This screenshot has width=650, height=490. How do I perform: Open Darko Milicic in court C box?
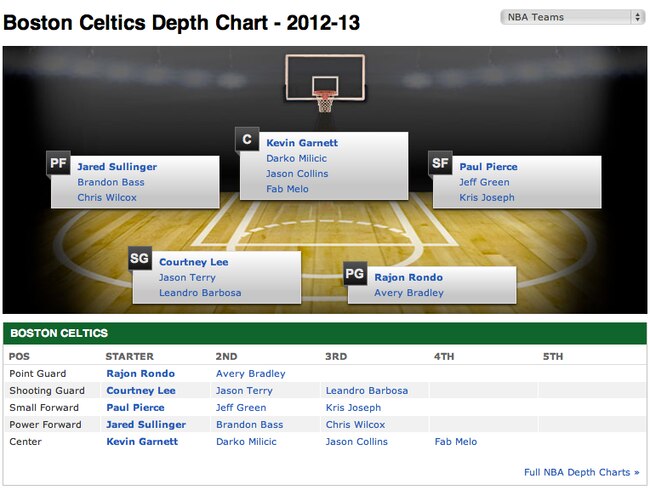pos(296,158)
